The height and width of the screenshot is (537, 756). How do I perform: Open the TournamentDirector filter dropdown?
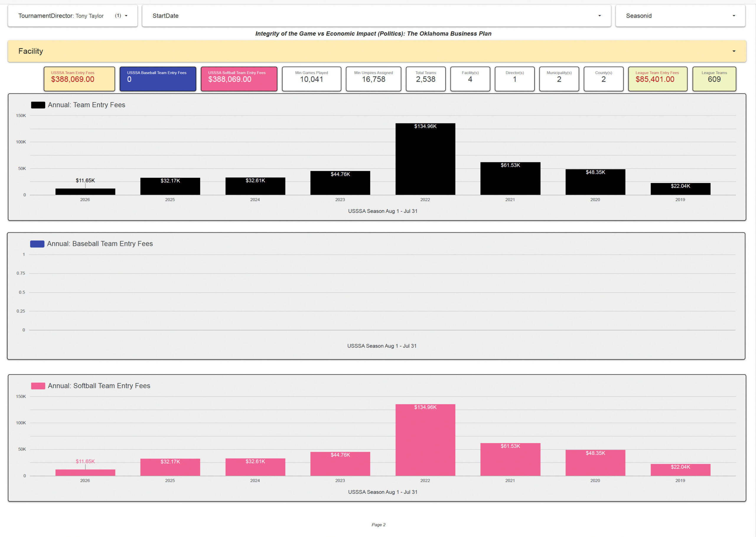72,16
